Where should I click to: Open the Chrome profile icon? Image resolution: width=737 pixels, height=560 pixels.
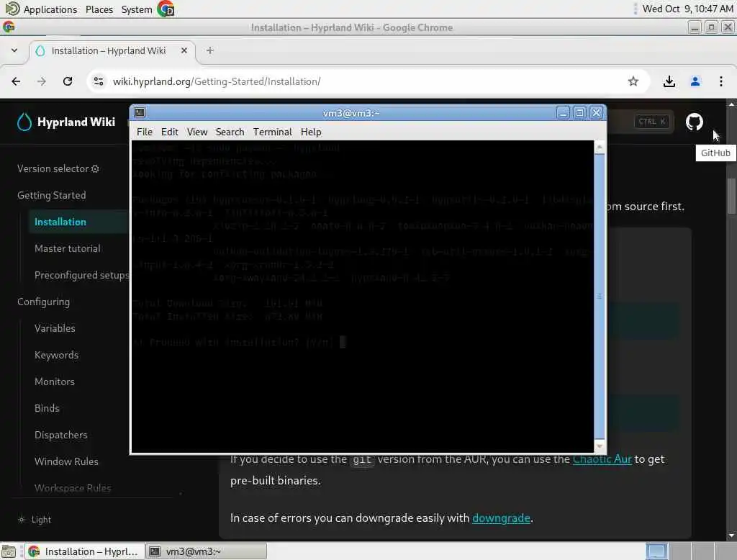pos(695,81)
